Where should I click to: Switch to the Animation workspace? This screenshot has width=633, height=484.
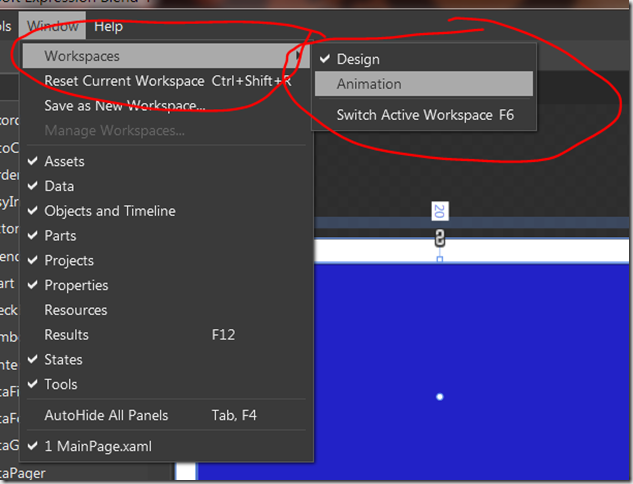[x=424, y=84]
